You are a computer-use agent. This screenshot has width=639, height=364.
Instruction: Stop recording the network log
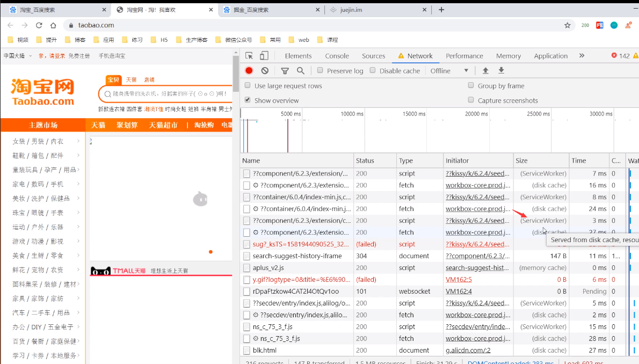point(249,70)
